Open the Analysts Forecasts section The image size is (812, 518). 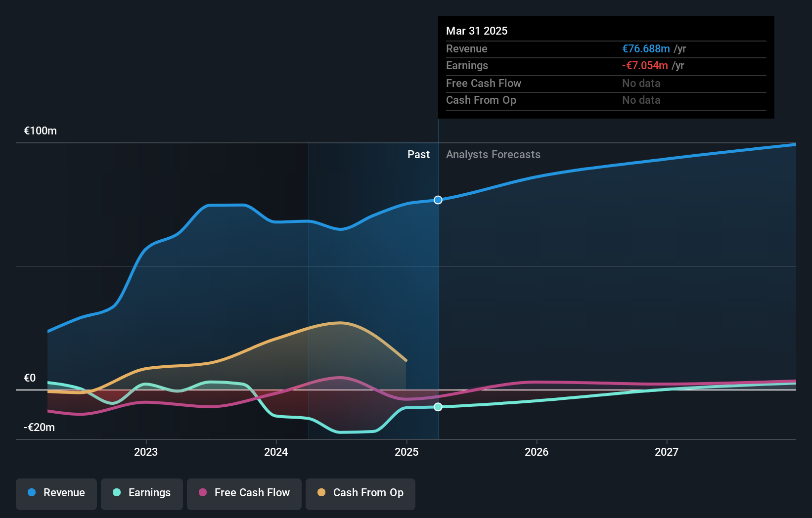tap(493, 154)
